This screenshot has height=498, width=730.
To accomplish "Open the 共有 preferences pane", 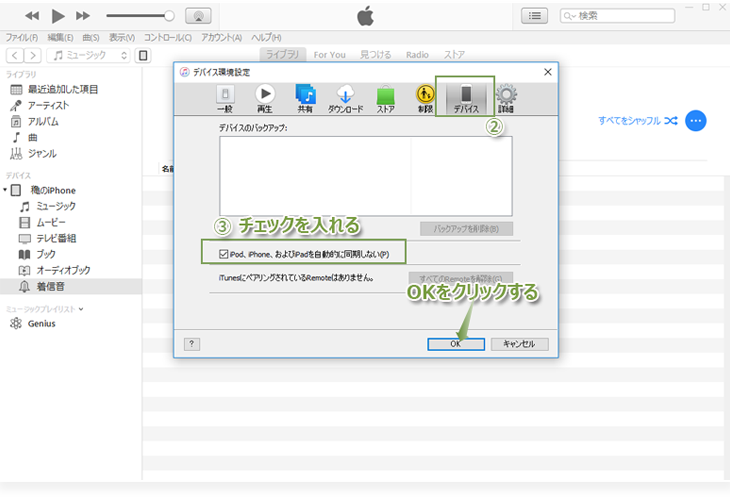I will pyautogui.click(x=305, y=99).
